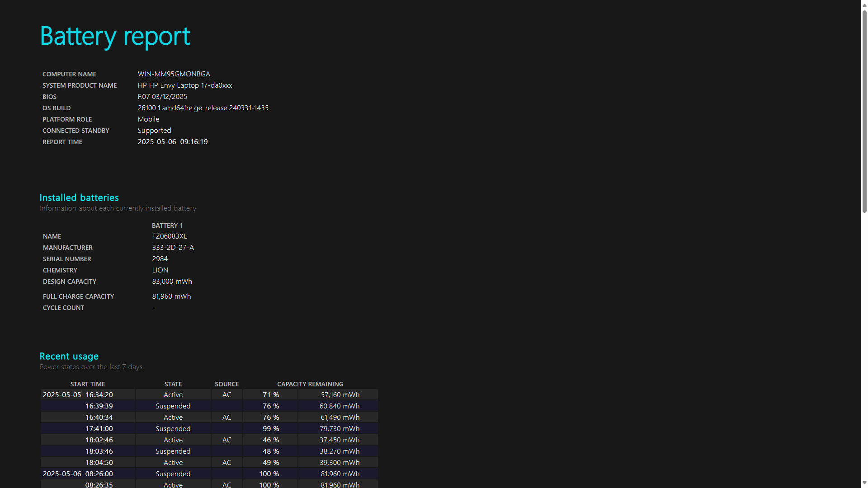Click the Recent usage heading
This screenshot has height=488, width=868.
click(69, 356)
